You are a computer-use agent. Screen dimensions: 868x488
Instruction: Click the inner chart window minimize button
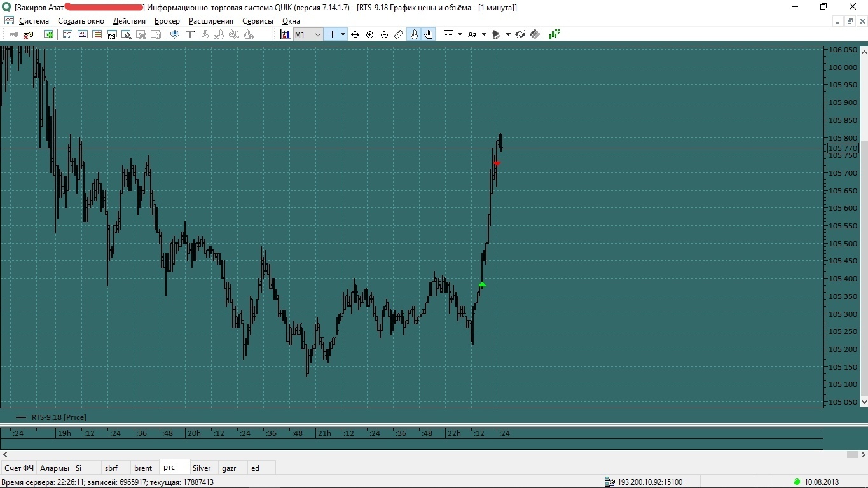pos(839,21)
